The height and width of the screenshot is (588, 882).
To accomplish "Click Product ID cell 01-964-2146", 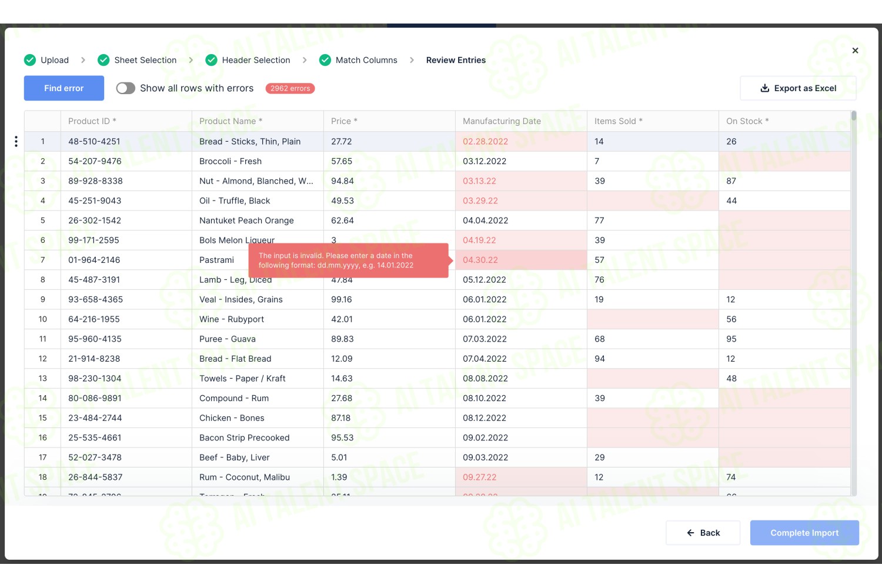I will [126, 260].
